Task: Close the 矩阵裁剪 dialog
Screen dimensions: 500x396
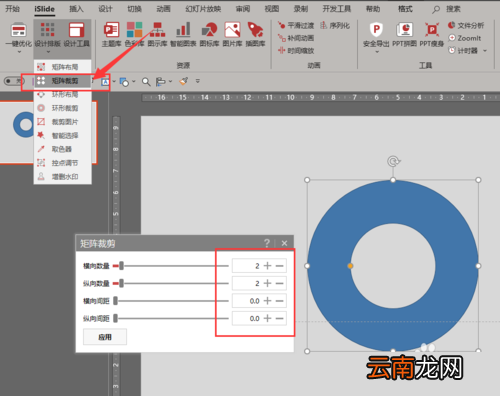Action: tap(284, 243)
